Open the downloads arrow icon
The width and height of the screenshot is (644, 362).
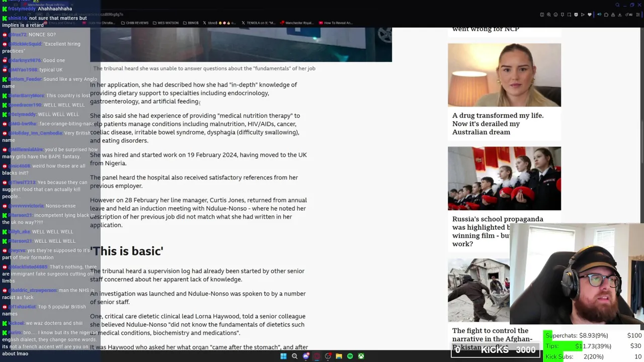[620, 15]
